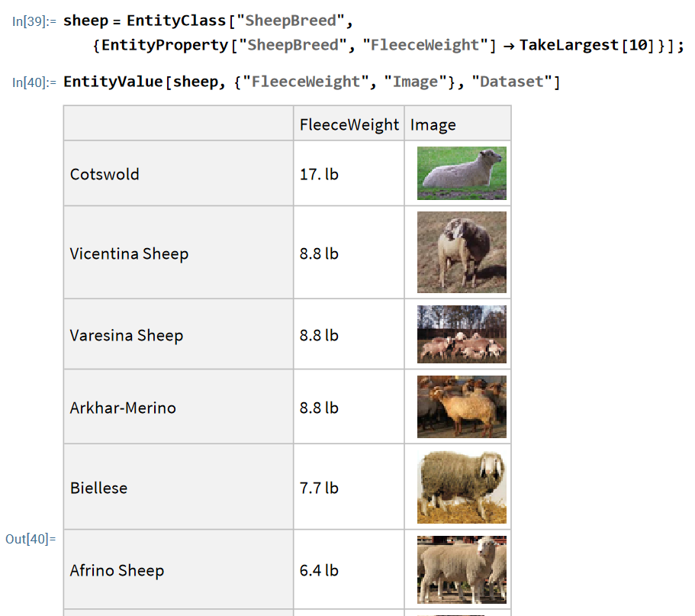Select the Out[40] cell label
This screenshot has height=616, width=695.
pos(31,539)
